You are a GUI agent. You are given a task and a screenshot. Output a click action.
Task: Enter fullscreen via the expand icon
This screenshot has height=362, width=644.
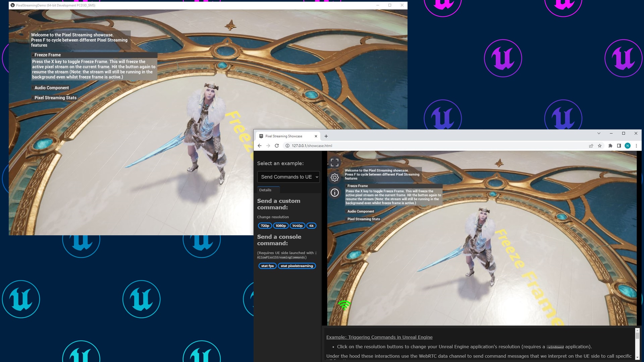[x=334, y=162]
